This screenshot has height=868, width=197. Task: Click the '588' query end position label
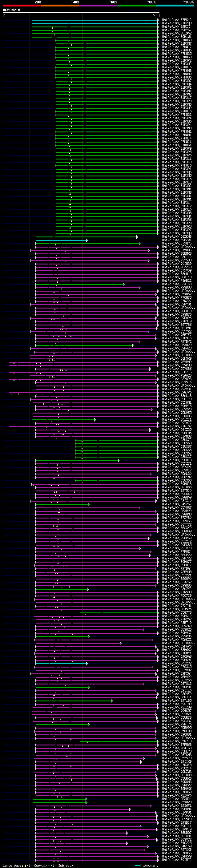pyautogui.click(x=155, y=15)
